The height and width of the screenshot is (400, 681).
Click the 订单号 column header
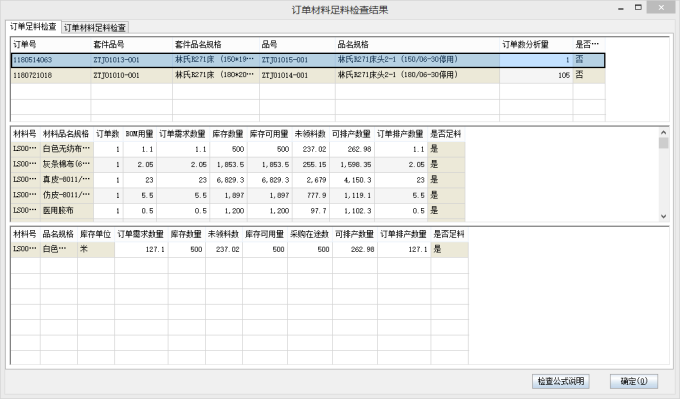pyautogui.click(x=51, y=44)
